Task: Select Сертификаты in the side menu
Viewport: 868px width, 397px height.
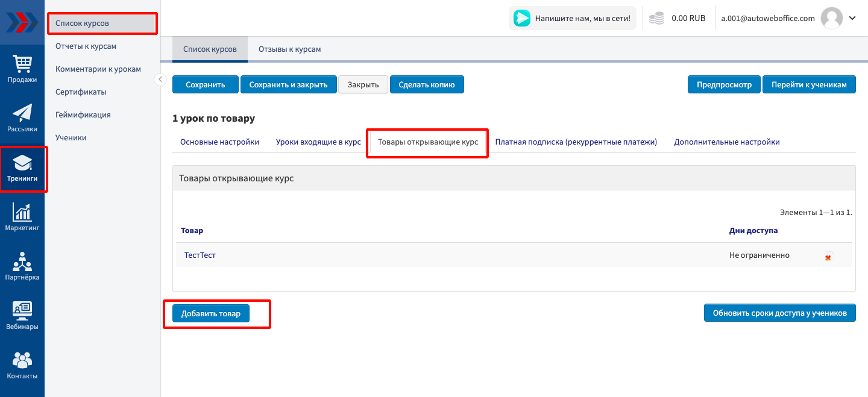Action: (81, 92)
